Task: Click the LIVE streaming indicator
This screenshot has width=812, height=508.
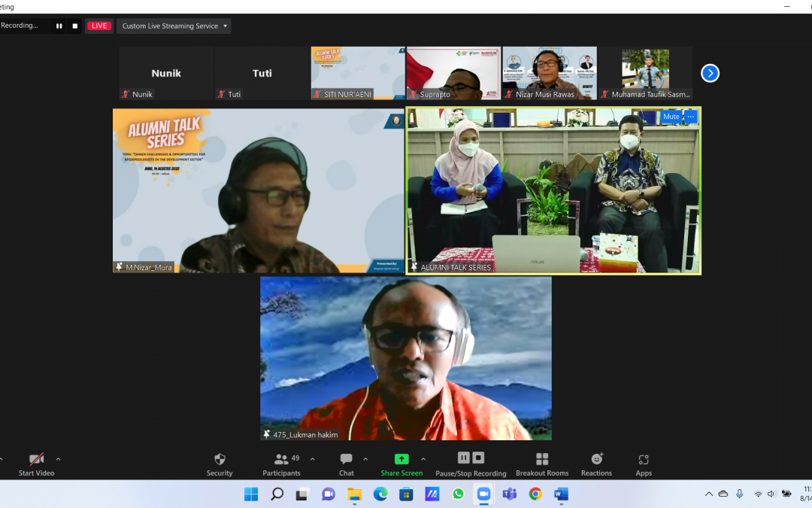Action: (98, 25)
